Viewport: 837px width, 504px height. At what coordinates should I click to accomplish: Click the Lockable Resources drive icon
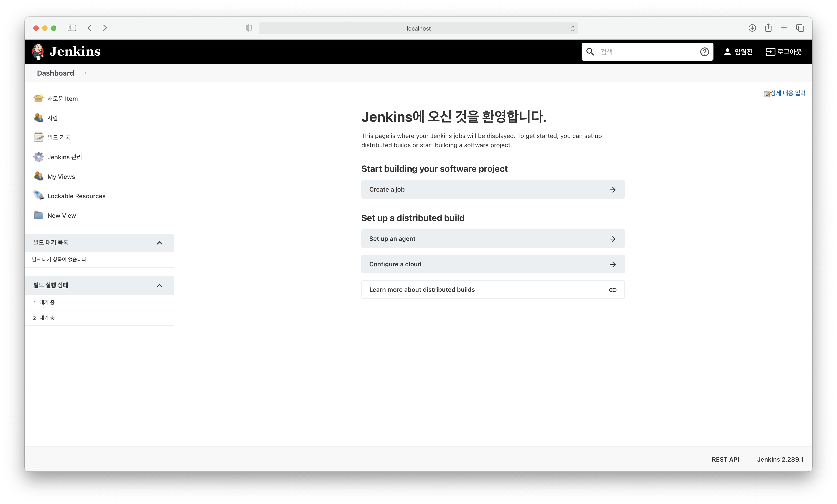tap(38, 196)
